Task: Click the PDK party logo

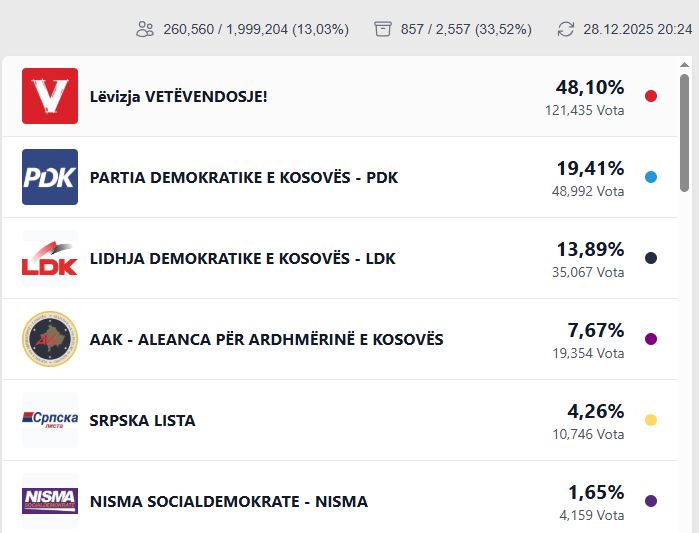Action: tap(50, 177)
